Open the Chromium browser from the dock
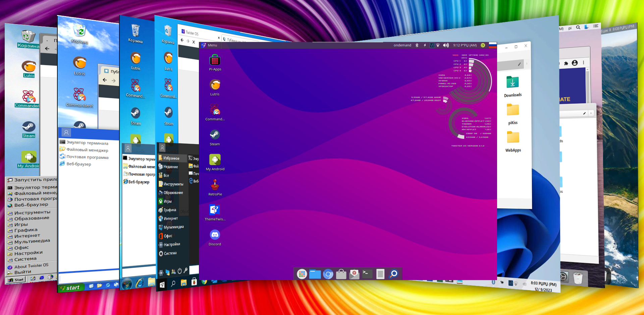 [328, 274]
